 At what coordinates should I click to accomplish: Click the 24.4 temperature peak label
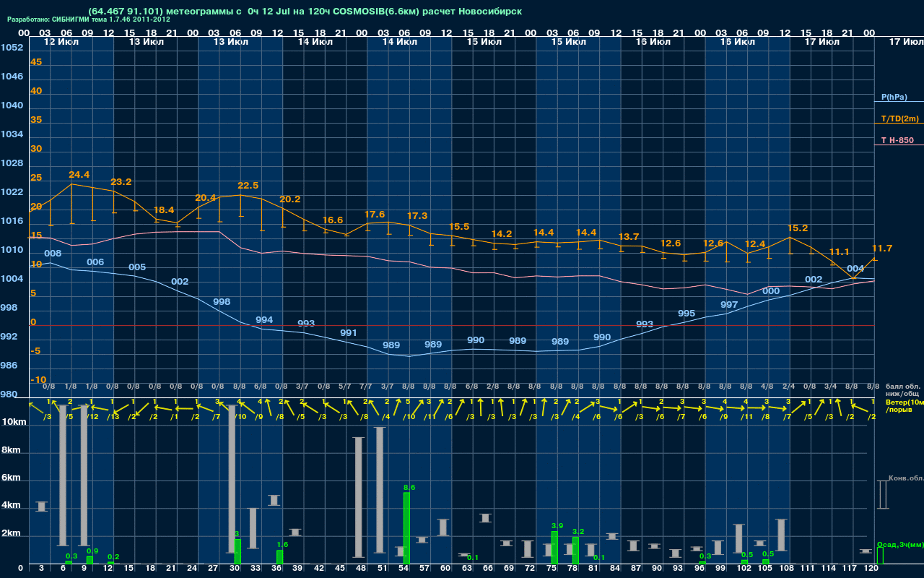click(79, 175)
